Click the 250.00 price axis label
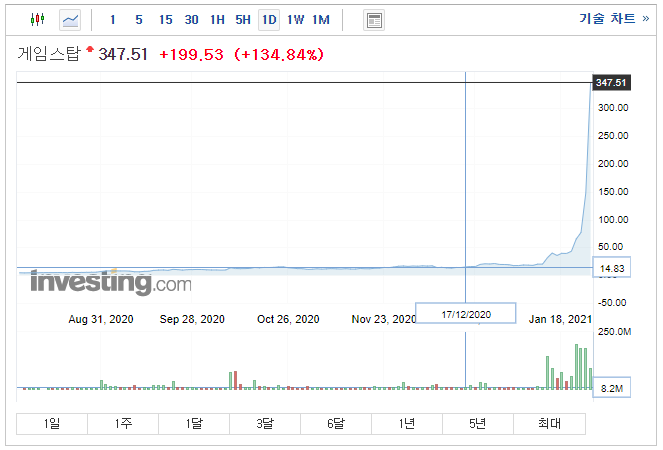Viewport: 663px width, 450px height. click(613, 136)
